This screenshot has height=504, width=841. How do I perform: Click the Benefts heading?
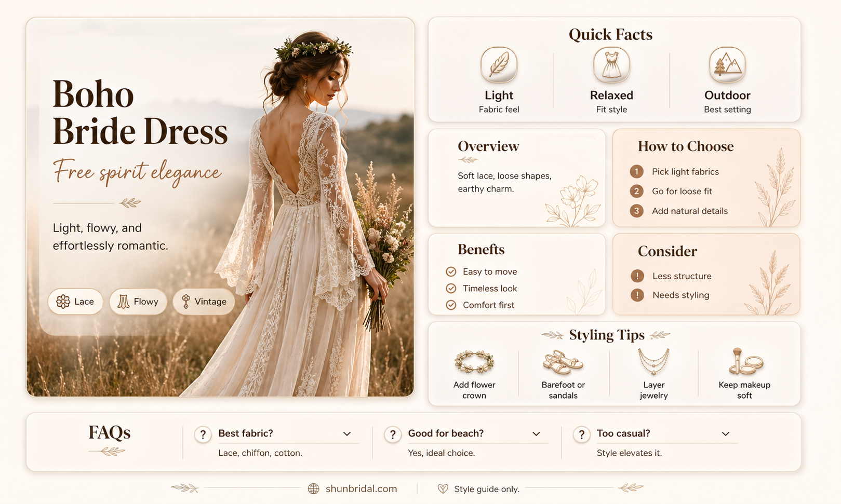pos(481,250)
